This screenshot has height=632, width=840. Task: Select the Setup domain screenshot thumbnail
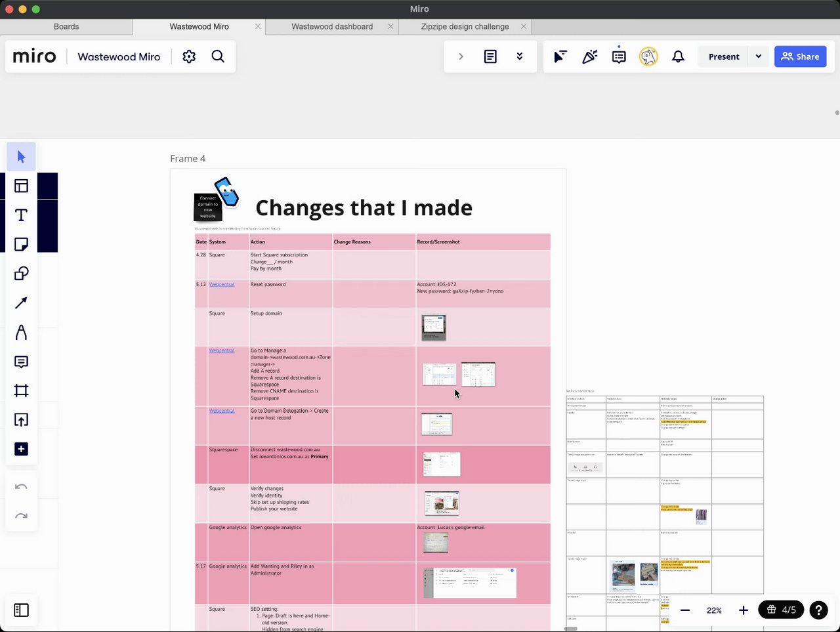tap(434, 327)
